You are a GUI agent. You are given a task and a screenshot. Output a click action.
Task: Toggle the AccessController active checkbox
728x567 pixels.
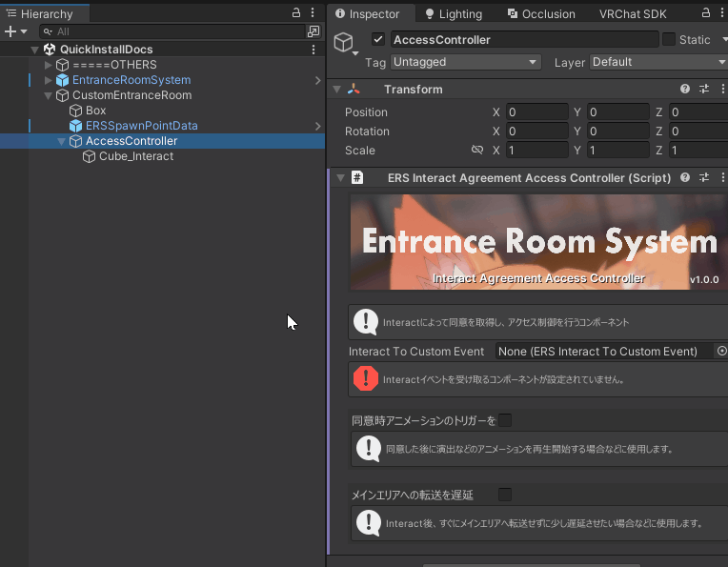point(378,39)
